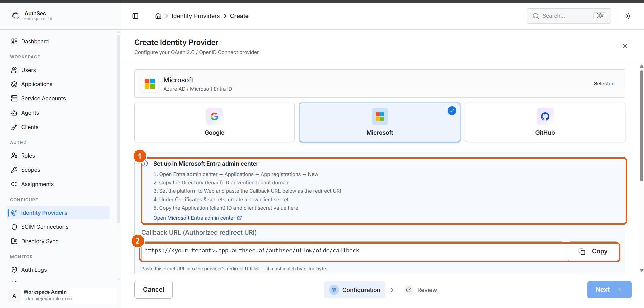Open Dashboard from the sidebar
The width and height of the screenshot is (644, 308).
[x=58, y=41]
